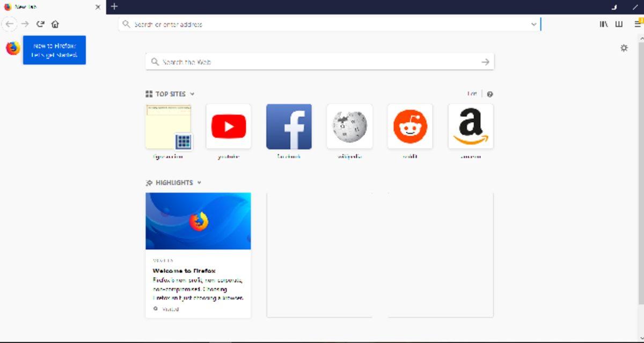Open a new tab with the plus button
This screenshot has height=343, width=644.
tap(114, 8)
